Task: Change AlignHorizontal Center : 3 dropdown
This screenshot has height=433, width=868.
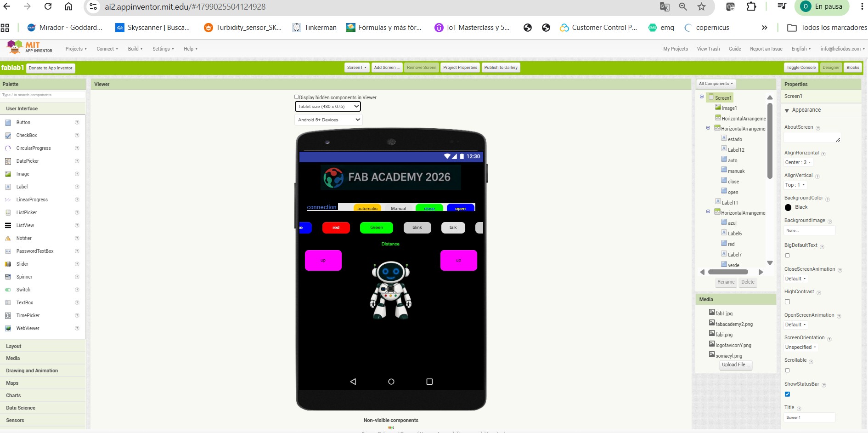Action: point(798,162)
